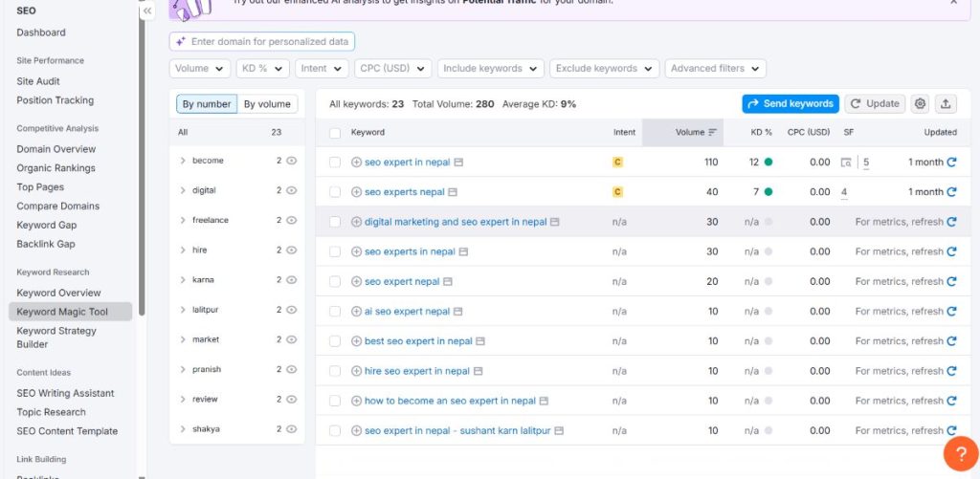The image size is (980, 479).
Task: Select all keywords header checkbox
Action: point(335,133)
